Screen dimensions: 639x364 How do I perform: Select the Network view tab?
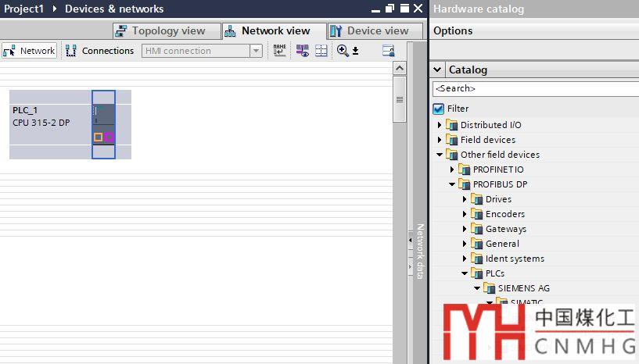[267, 31]
